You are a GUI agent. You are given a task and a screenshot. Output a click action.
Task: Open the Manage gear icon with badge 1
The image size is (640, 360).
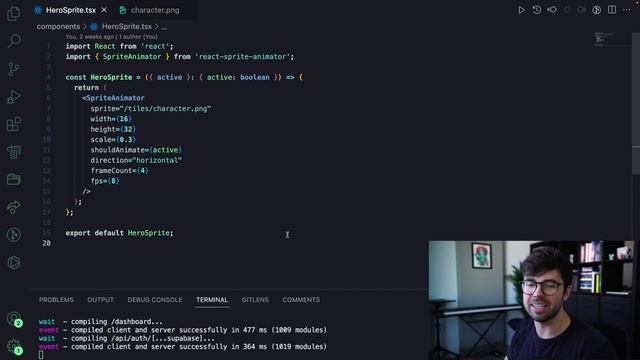coord(14,347)
